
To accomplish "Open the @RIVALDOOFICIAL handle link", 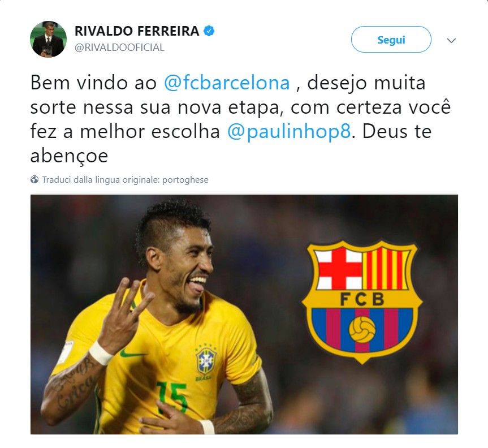I will point(119,48).
